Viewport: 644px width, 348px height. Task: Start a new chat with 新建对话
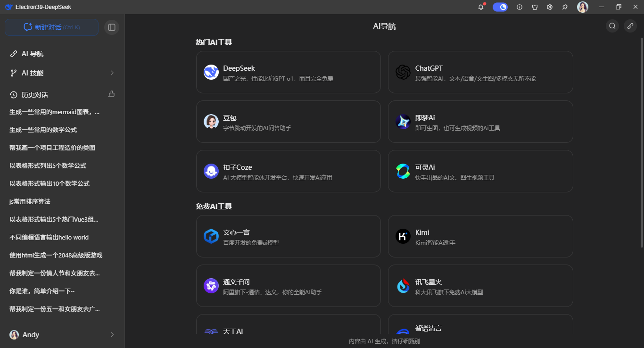(x=51, y=27)
